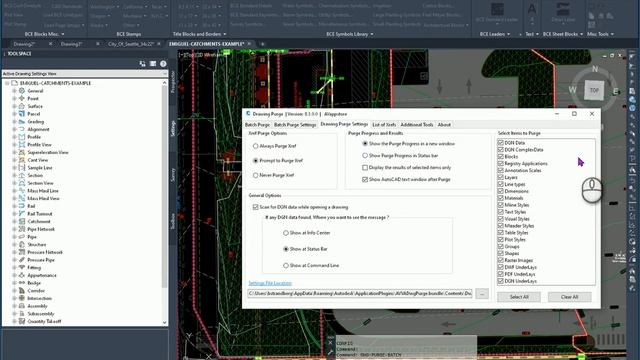Toggle Scan for DGN data while opening drawing
The width and height of the screenshot is (640, 360).
pyautogui.click(x=256, y=207)
